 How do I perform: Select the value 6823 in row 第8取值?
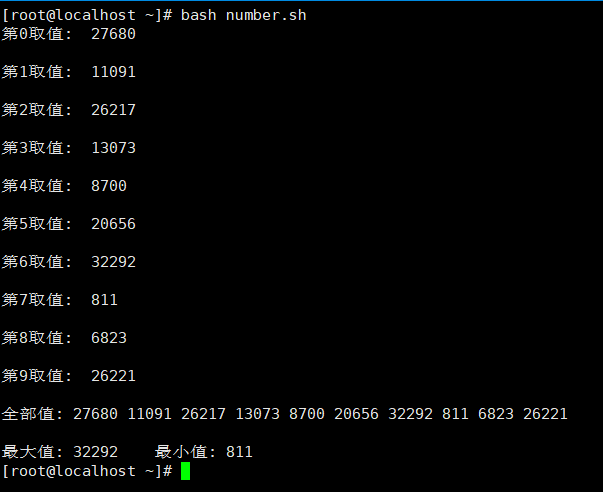(109, 338)
